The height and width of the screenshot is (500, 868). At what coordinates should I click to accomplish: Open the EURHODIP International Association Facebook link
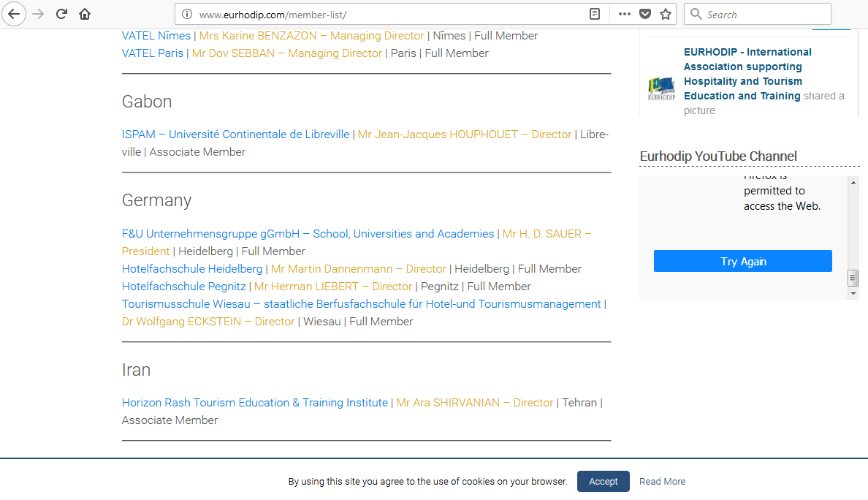pos(747,75)
